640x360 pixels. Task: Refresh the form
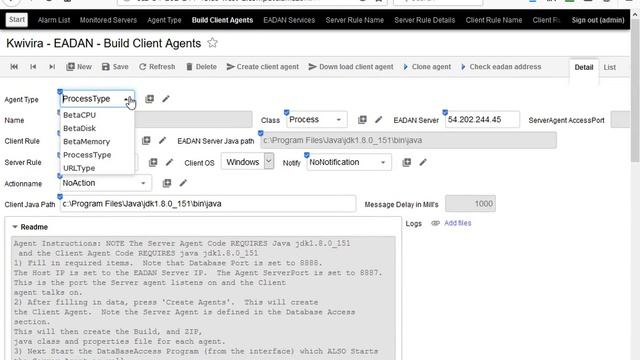[157, 67]
